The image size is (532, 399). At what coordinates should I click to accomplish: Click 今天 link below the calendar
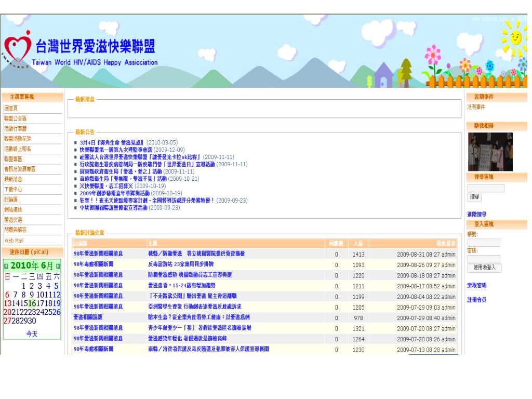pos(32,335)
